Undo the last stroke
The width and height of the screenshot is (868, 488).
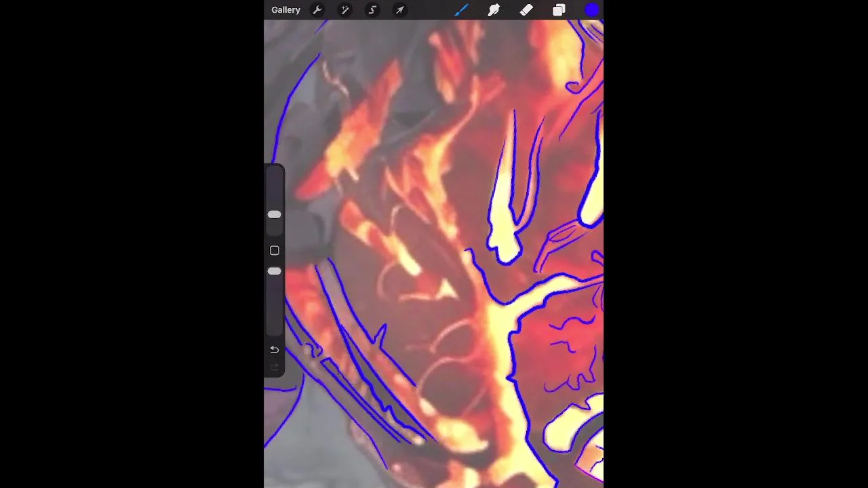274,350
